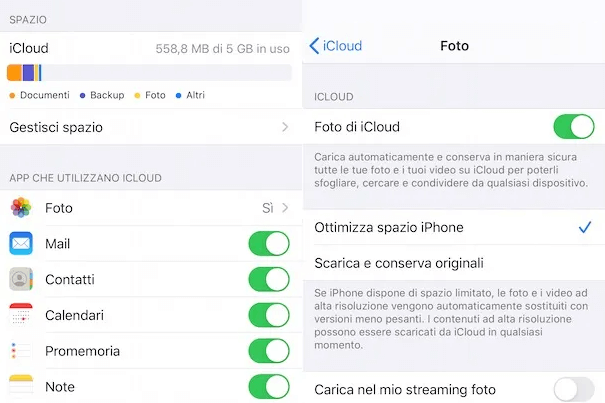The image size is (605, 403).
Task: Toggle off Contatti sync switch
Action: click(268, 280)
